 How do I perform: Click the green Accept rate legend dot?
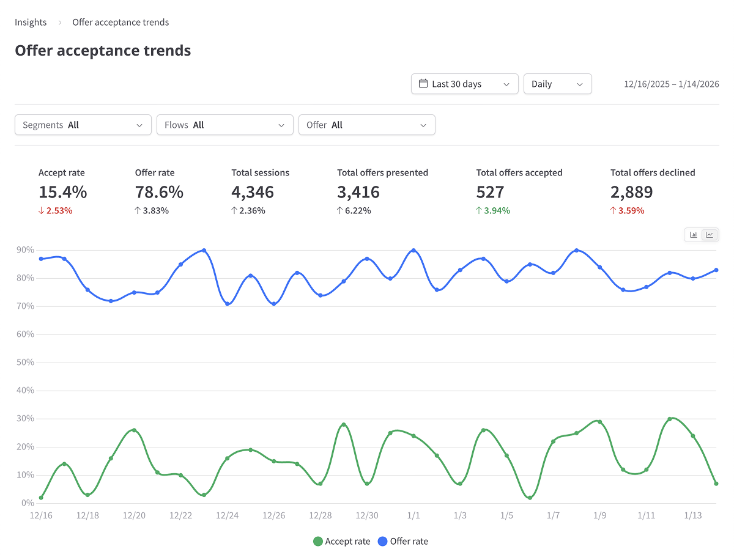(x=317, y=541)
